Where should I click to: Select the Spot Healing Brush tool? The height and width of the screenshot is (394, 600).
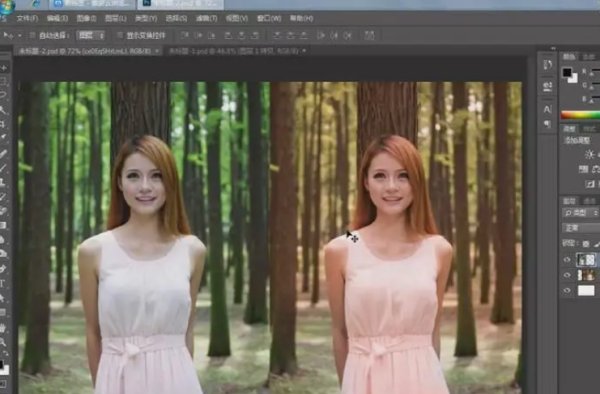[x=4, y=154]
